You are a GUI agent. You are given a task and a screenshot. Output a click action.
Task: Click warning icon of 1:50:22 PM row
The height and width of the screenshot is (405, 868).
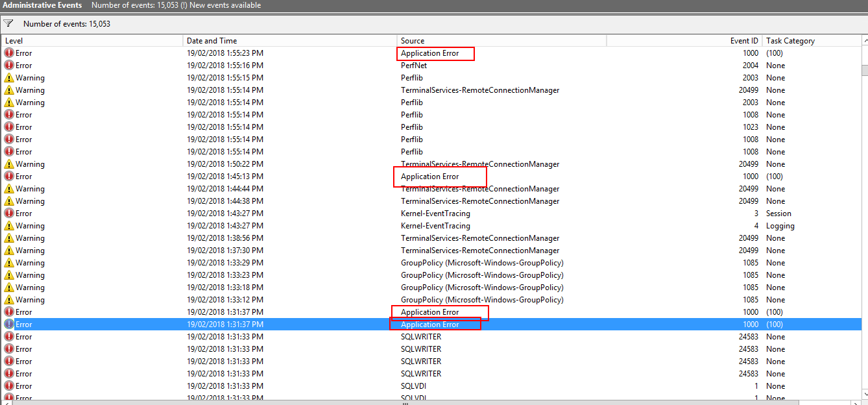9,164
